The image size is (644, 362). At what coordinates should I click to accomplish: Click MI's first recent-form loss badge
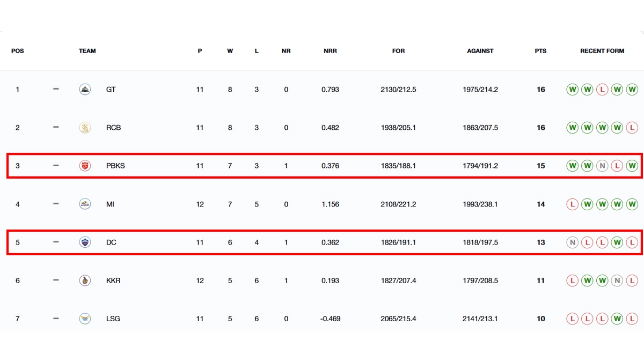point(573,204)
